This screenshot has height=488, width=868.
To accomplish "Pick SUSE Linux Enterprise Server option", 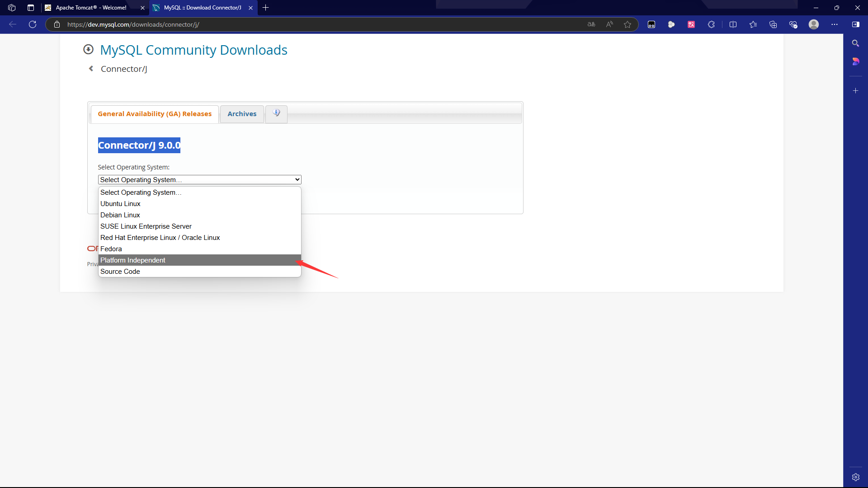I will pyautogui.click(x=199, y=226).
